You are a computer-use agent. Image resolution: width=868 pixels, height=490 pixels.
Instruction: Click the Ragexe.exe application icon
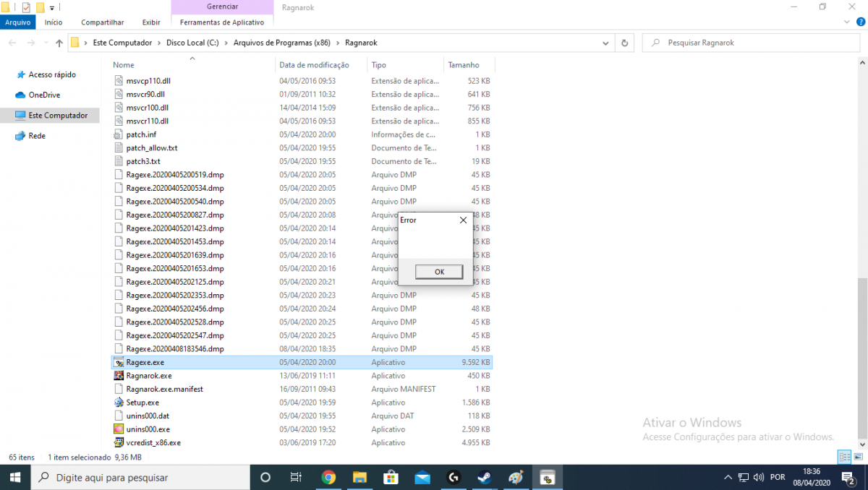tap(119, 362)
